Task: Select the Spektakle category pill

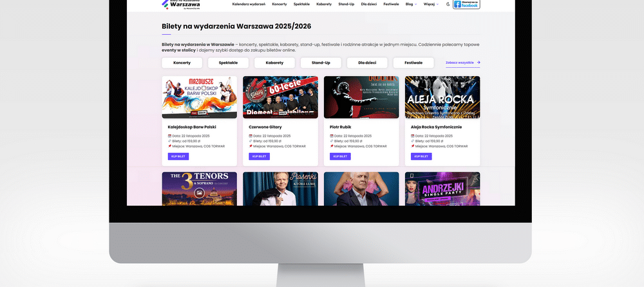Action: (229, 63)
